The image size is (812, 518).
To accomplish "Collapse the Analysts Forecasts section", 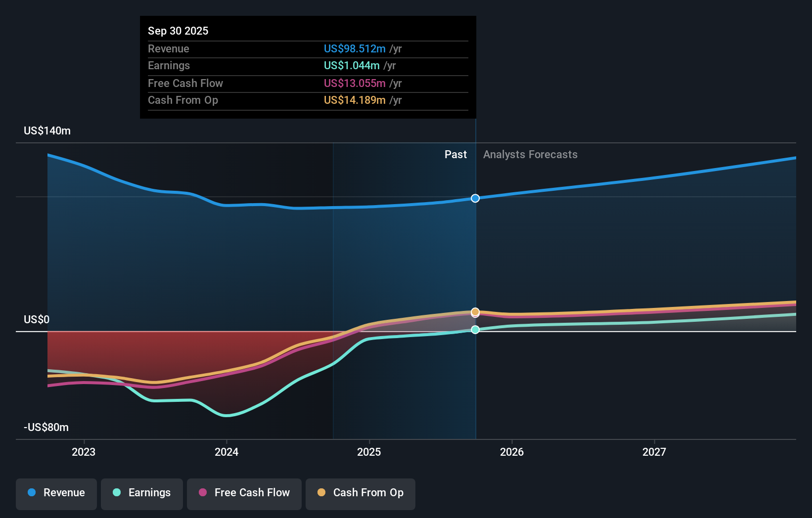I will pos(530,154).
